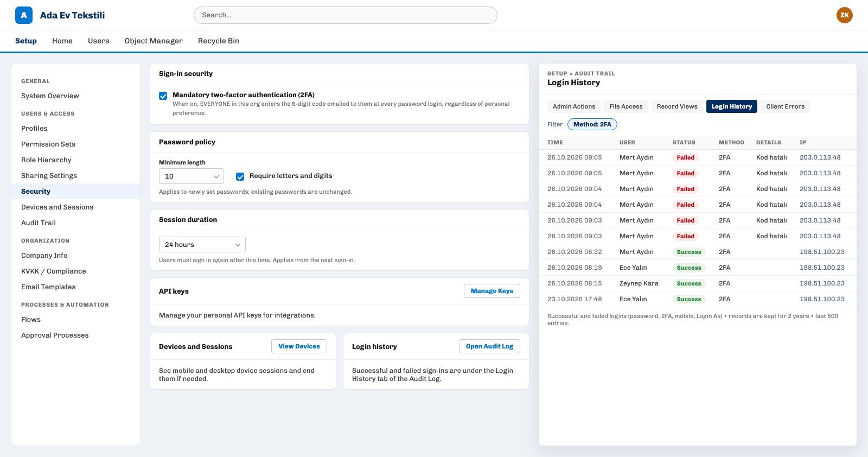Click the Manage Keys button
The image size is (868, 457).
click(x=492, y=291)
